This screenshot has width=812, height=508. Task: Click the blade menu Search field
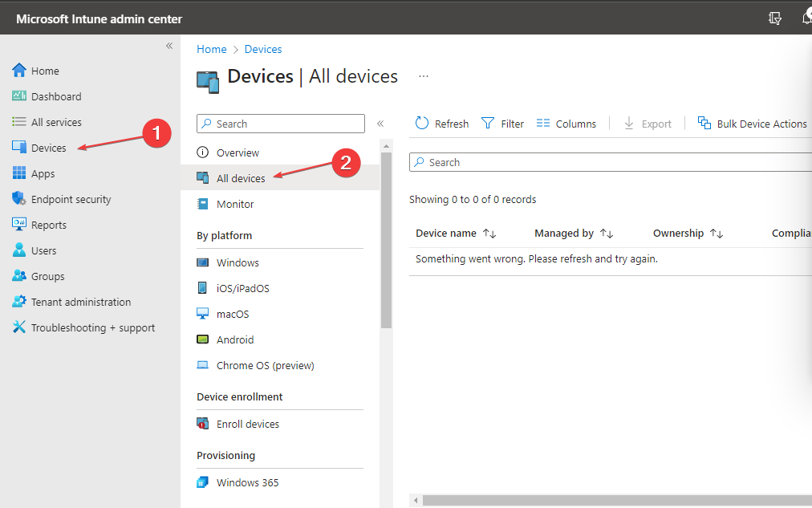[x=281, y=124]
